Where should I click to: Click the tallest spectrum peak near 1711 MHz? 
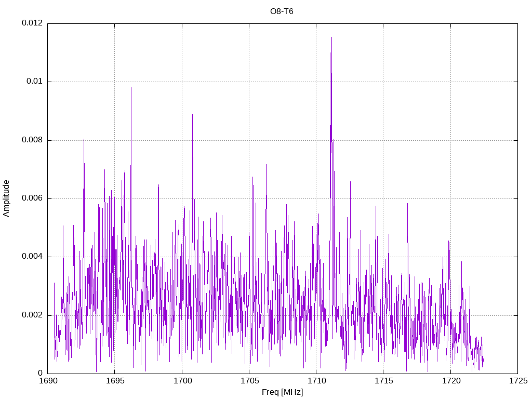point(331,37)
